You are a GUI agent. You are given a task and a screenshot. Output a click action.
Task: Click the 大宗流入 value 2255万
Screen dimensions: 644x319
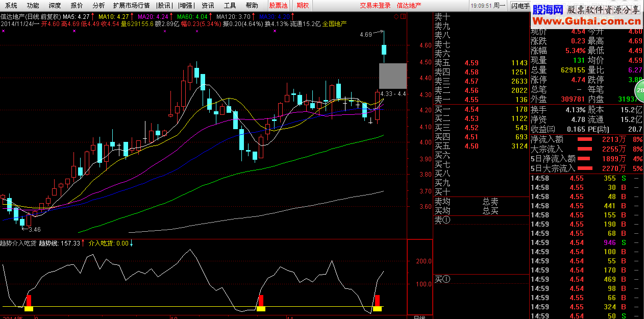[x=615, y=149]
